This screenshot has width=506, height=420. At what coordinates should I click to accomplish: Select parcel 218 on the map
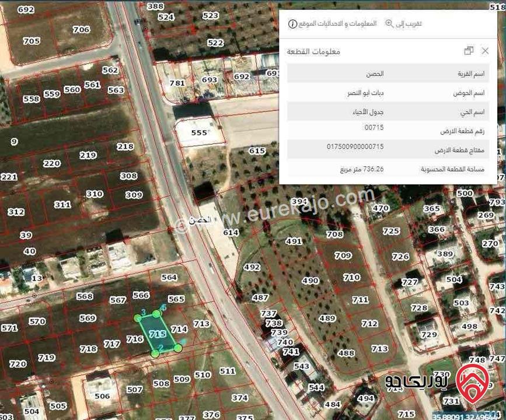pos(125,146)
